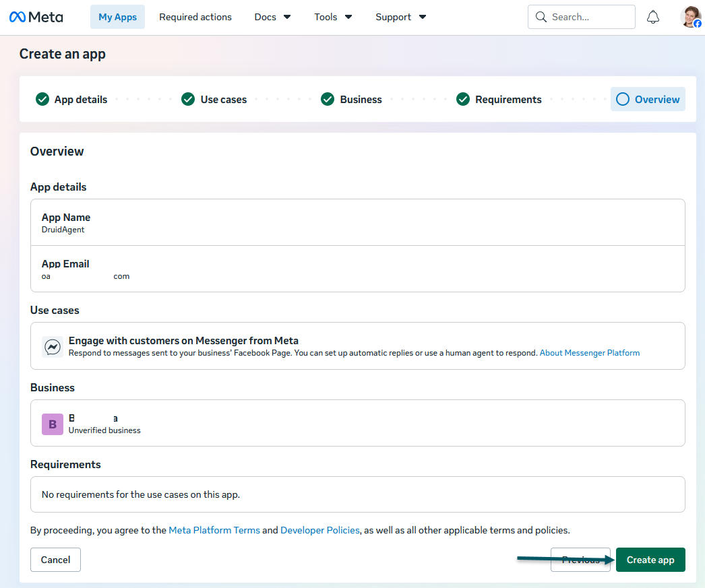705x588 pixels.
Task: Click the Create app button
Action: pos(650,560)
